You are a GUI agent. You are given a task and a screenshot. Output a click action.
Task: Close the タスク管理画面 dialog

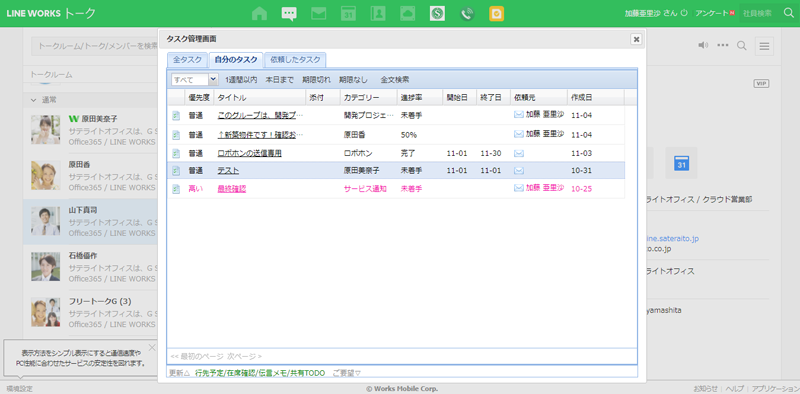point(636,39)
